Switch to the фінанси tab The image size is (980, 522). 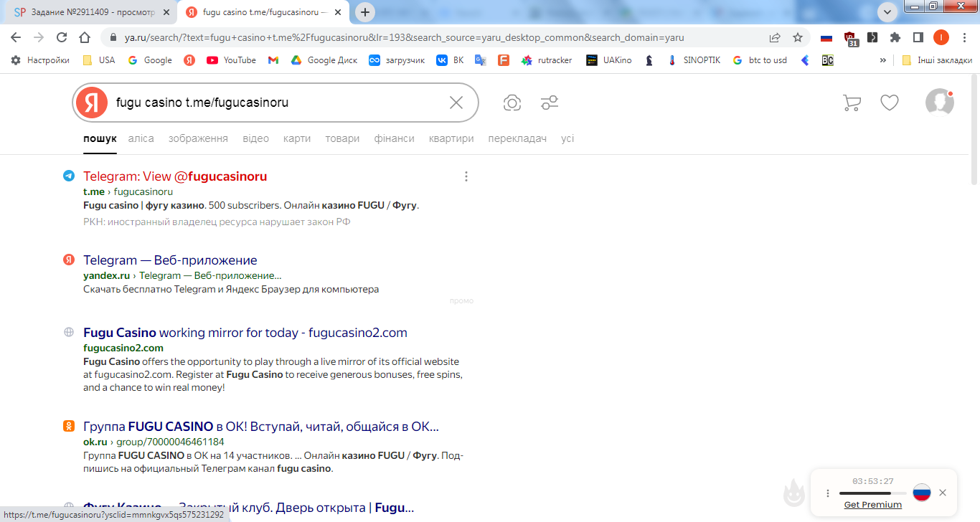click(x=395, y=138)
